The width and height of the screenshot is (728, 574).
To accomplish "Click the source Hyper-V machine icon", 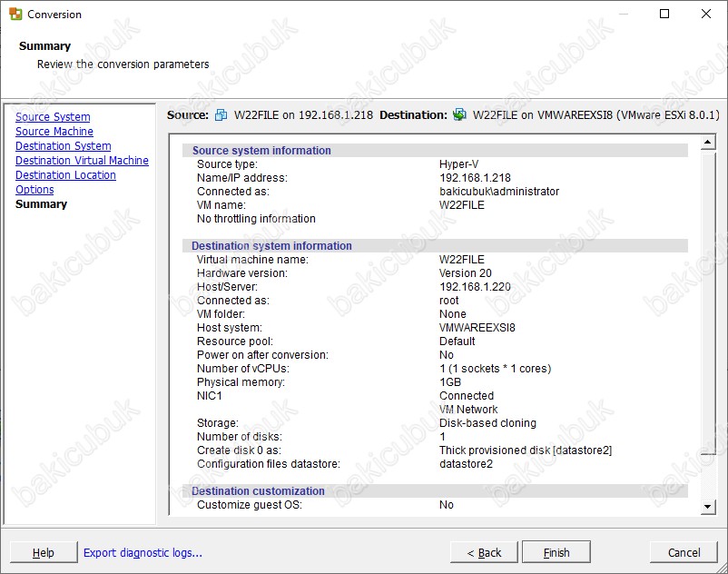I will point(221,114).
